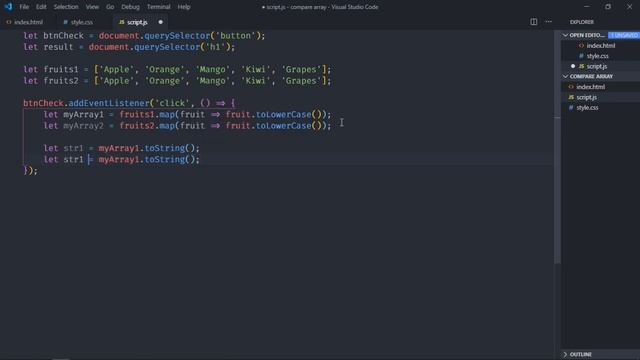Open the Debug menu
Image resolution: width=640 pixels, height=360 pixels.
(x=130, y=7)
